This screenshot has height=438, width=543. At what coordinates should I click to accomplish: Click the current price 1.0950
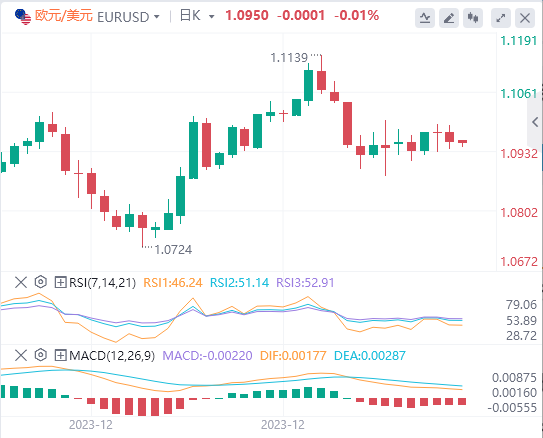tap(247, 16)
